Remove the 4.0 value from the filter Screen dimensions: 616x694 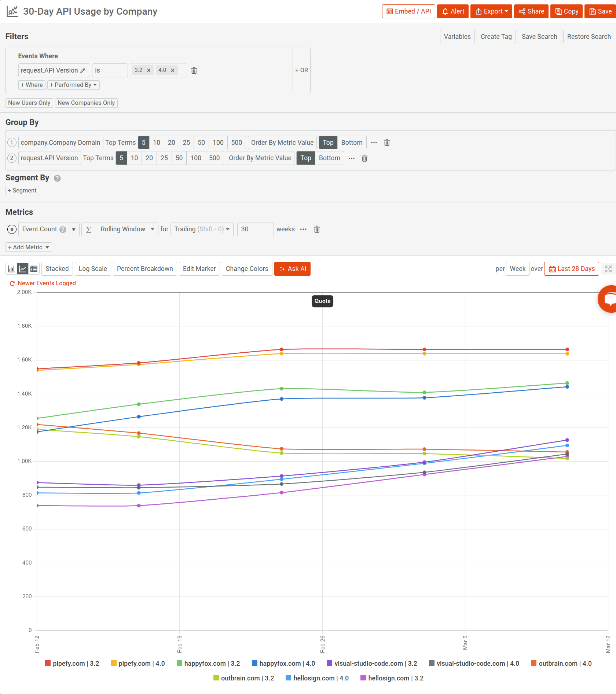point(173,70)
